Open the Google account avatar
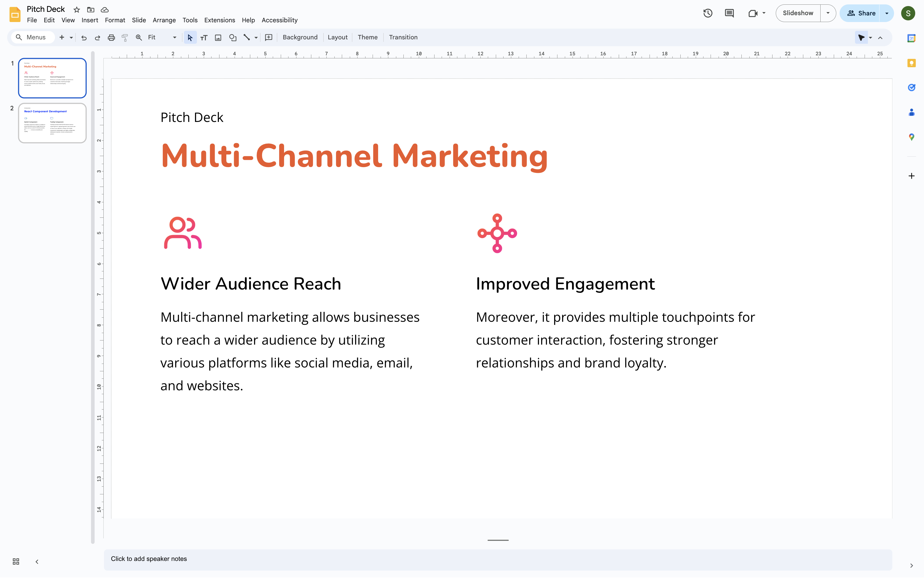 point(908,13)
